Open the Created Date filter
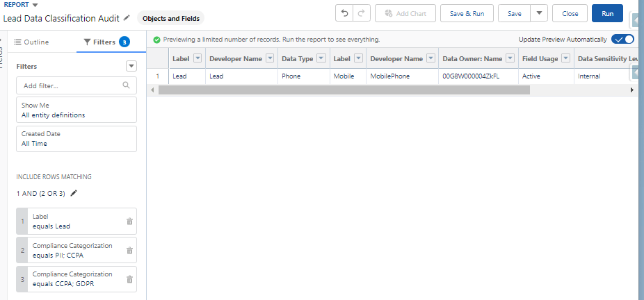 (76, 139)
